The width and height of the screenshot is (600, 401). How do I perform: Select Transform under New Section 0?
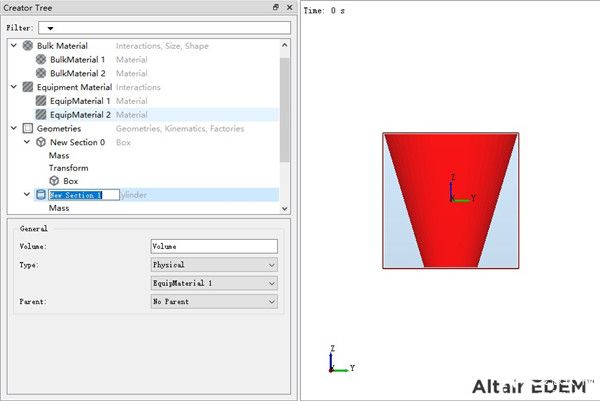(x=68, y=168)
